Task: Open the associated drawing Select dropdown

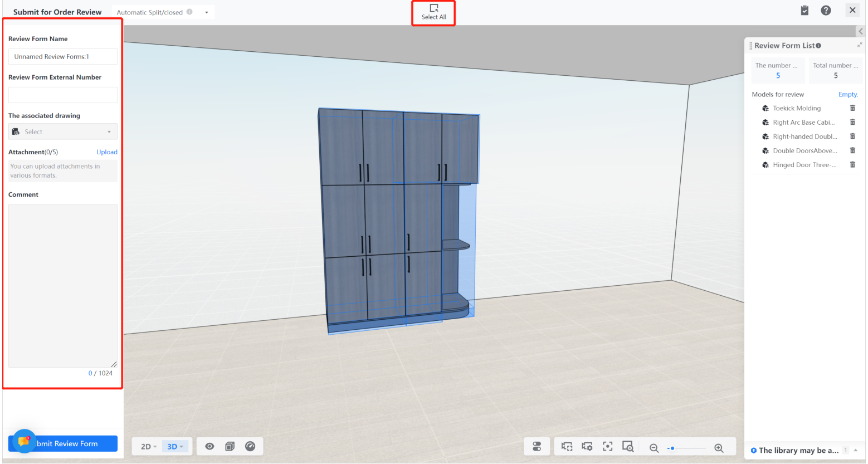Action: click(63, 131)
